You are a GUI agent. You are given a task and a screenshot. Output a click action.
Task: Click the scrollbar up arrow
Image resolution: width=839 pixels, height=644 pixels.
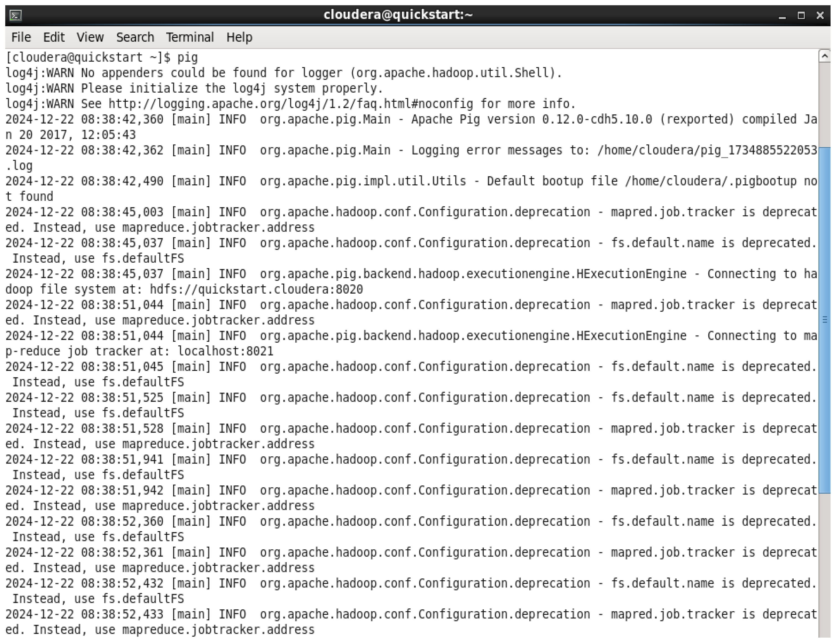(x=824, y=56)
